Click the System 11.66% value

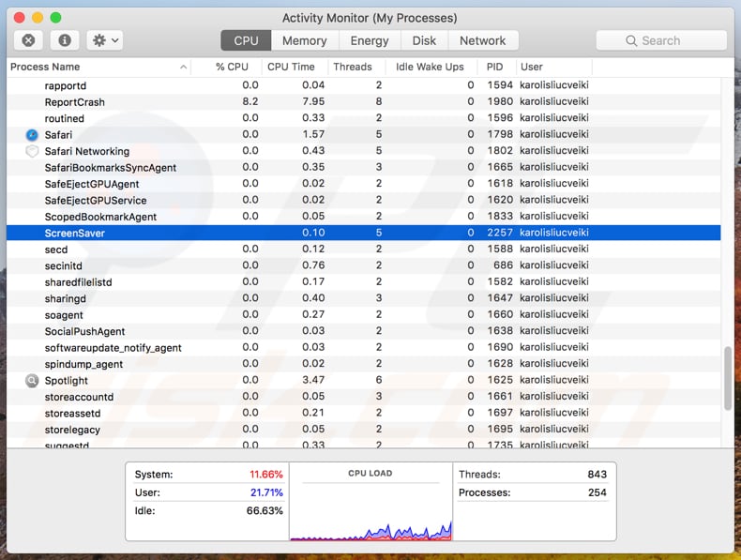click(266, 474)
